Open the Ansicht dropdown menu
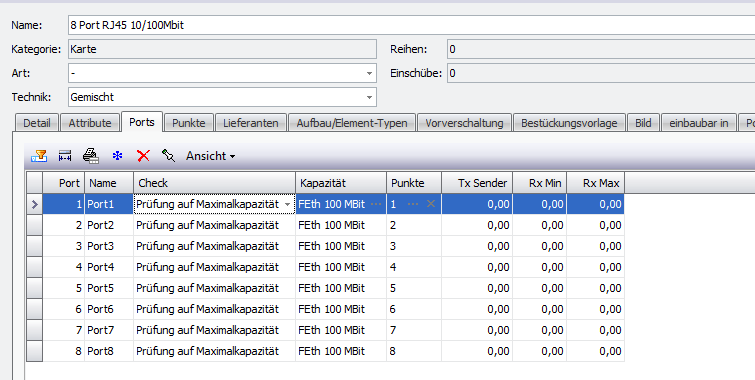 [210, 156]
